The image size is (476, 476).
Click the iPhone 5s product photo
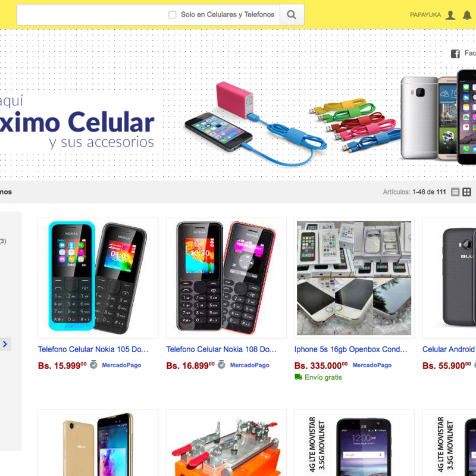coord(354,278)
